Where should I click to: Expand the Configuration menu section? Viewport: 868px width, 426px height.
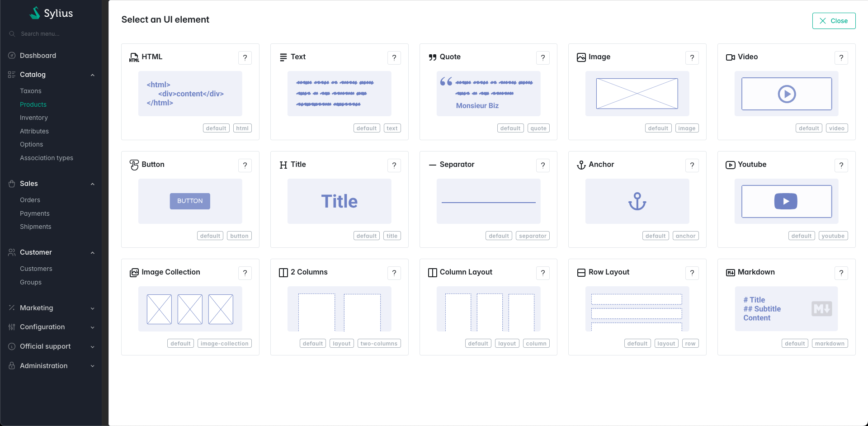[x=92, y=327]
